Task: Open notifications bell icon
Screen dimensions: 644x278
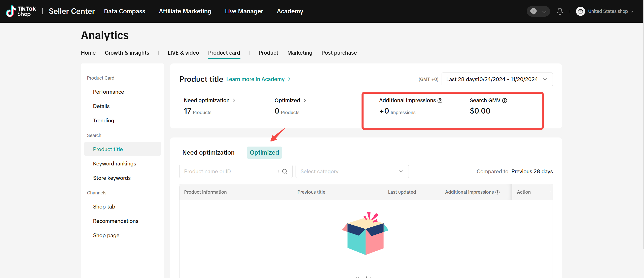Action: click(x=560, y=11)
